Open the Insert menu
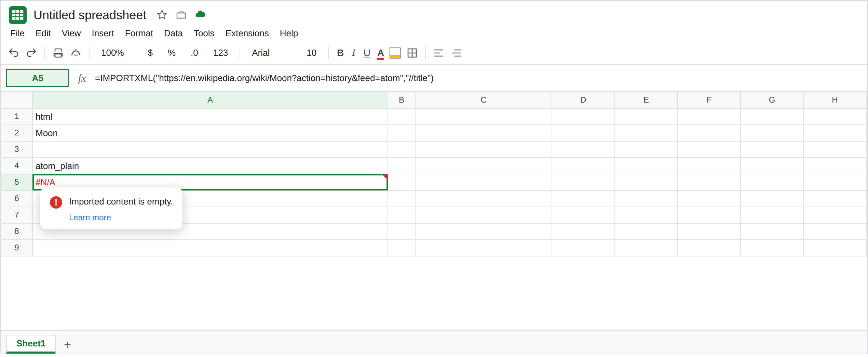Viewport: 868px width, 357px height. [x=103, y=33]
